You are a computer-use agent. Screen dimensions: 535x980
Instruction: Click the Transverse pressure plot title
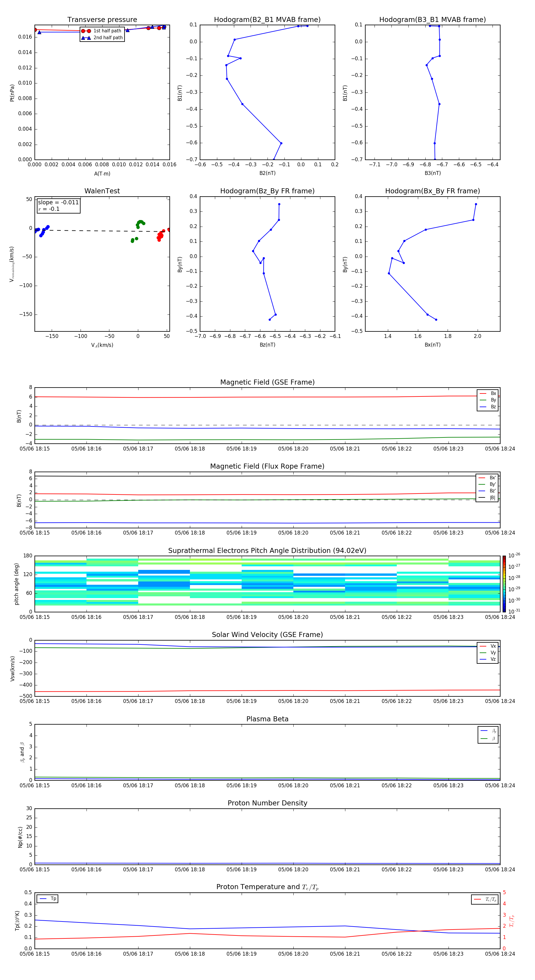[102, 20]
